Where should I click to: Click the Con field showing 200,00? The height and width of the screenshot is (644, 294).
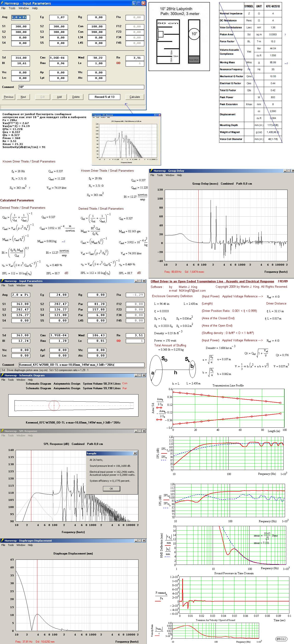[97, 32]
